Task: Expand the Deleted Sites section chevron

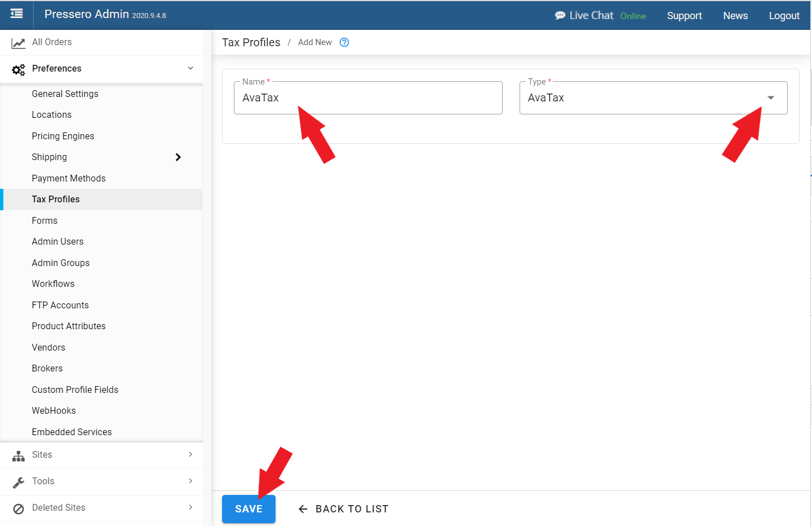Action: (x=190, y=507)
